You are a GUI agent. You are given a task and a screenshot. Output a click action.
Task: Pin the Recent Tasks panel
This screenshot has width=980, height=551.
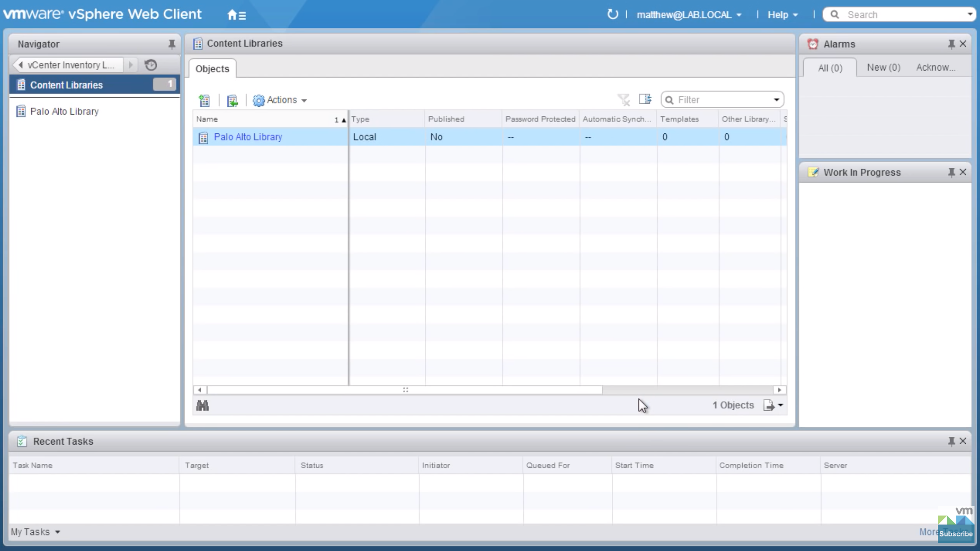pos(951,441)
